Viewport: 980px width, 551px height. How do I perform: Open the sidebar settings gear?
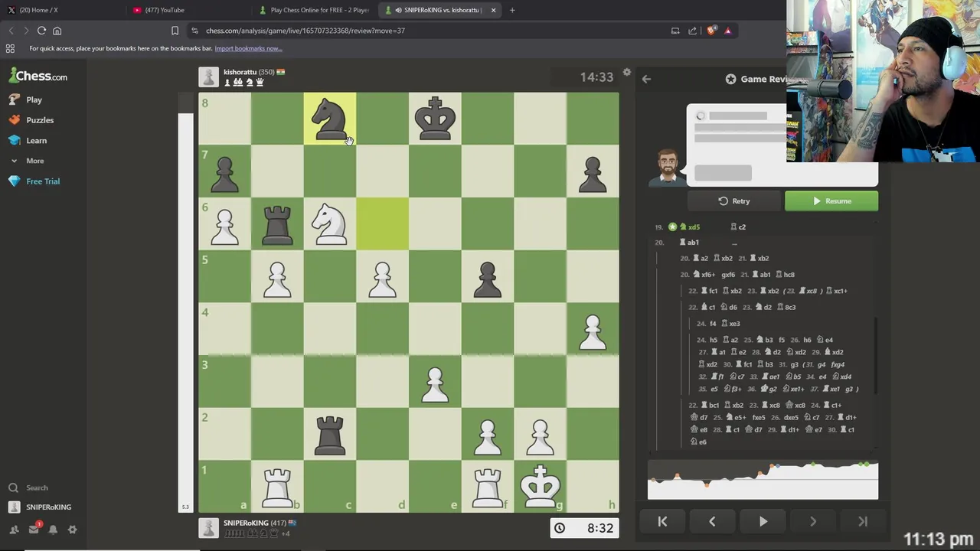pos(72,529)
